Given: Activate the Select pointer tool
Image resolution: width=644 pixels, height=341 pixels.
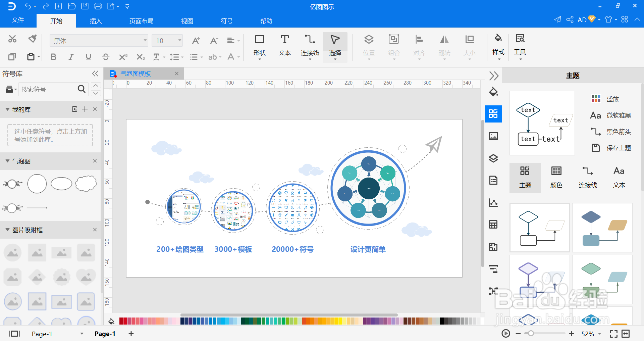Looking at the screenshot, I should click(335, 47).
